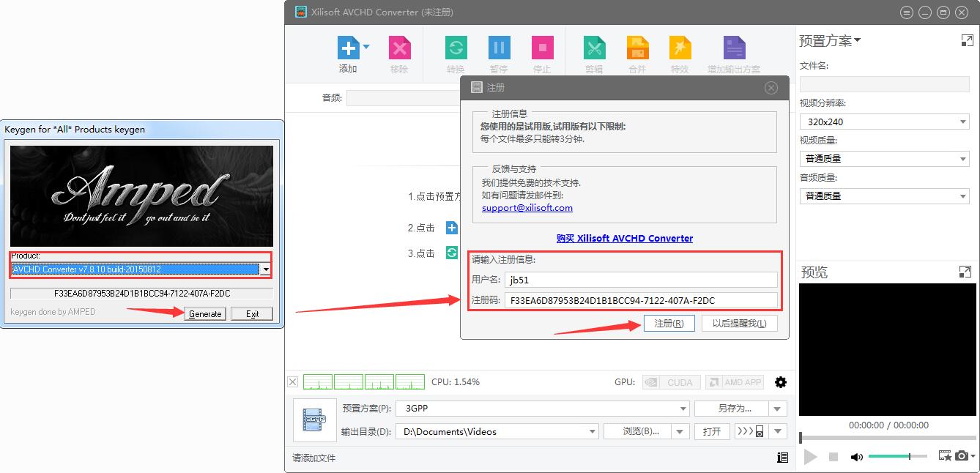Mute preview with the speaker icon
980x473 pixels.
coord(856,457)
